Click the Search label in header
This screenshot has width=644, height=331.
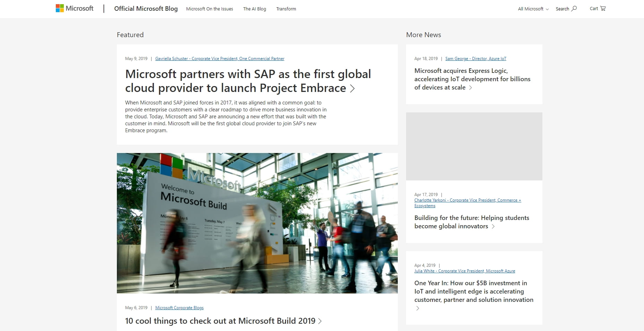pos(562,9)
